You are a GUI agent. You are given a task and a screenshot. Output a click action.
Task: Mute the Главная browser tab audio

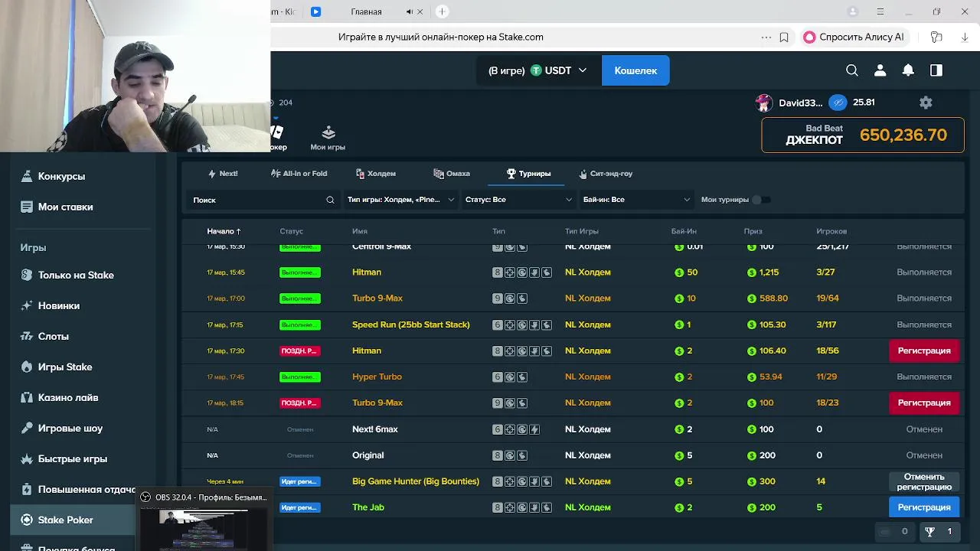click(x=410, y=11)
